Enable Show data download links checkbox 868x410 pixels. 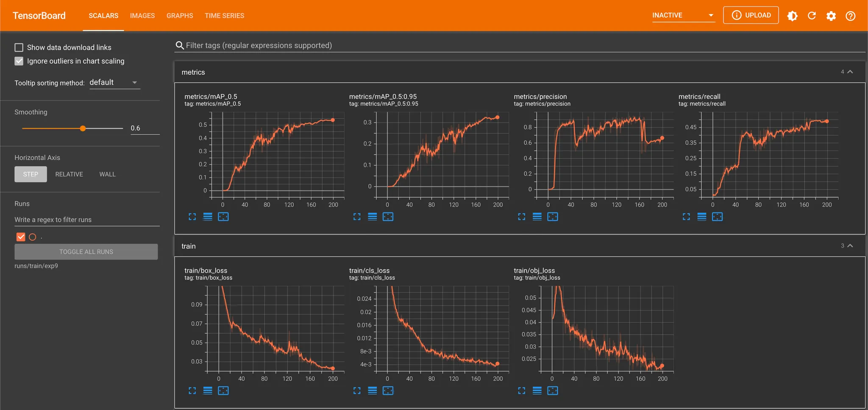[19, 47]
